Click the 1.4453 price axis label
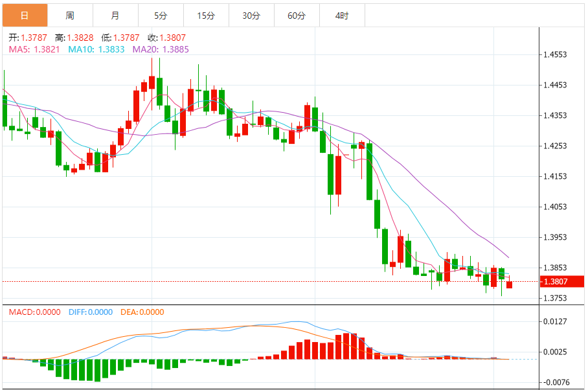 (x=556, y=85)
